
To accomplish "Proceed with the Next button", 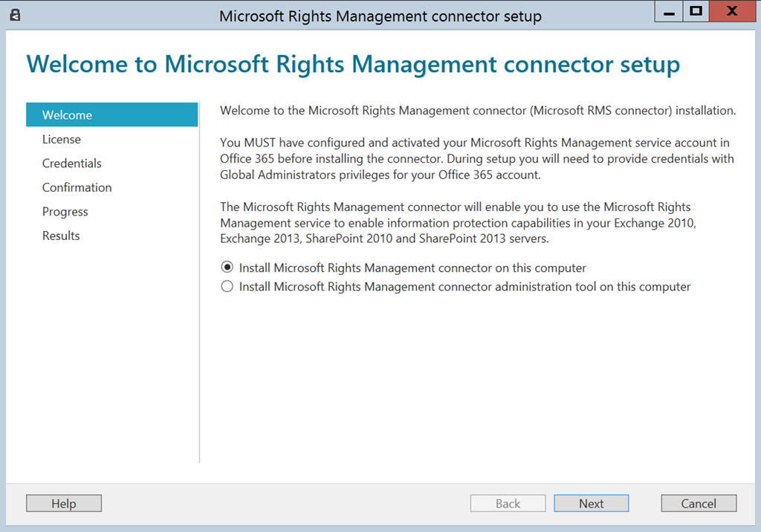I will point(591,504).
